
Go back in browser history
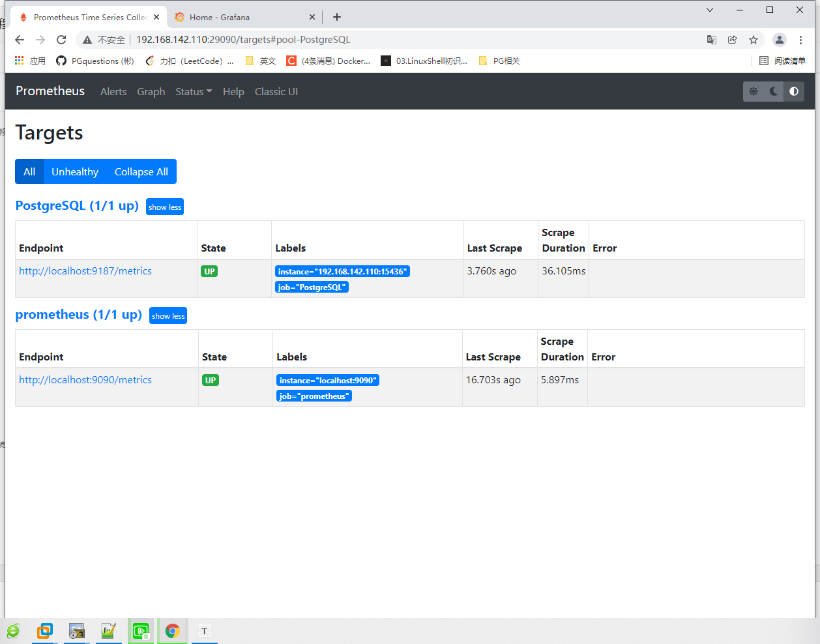(x=20, y=40)
